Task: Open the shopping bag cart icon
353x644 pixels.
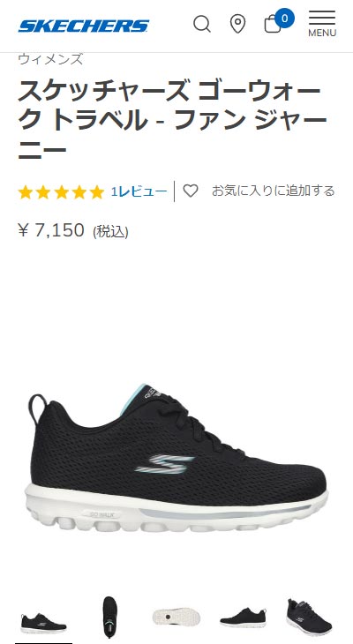Action: pos(272,24)
